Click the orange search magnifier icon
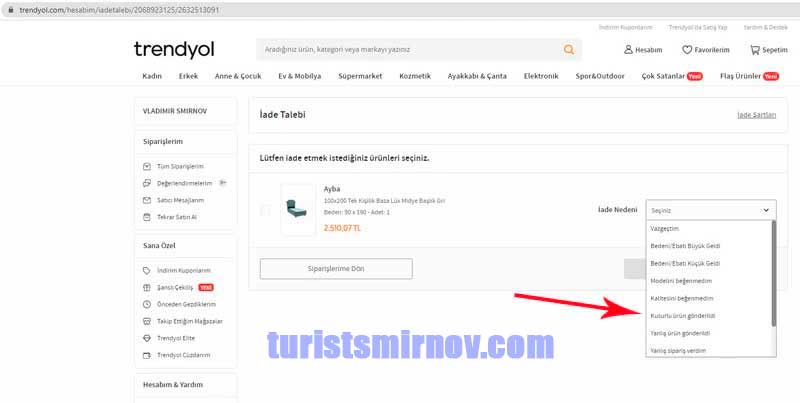 pos(569,49)
